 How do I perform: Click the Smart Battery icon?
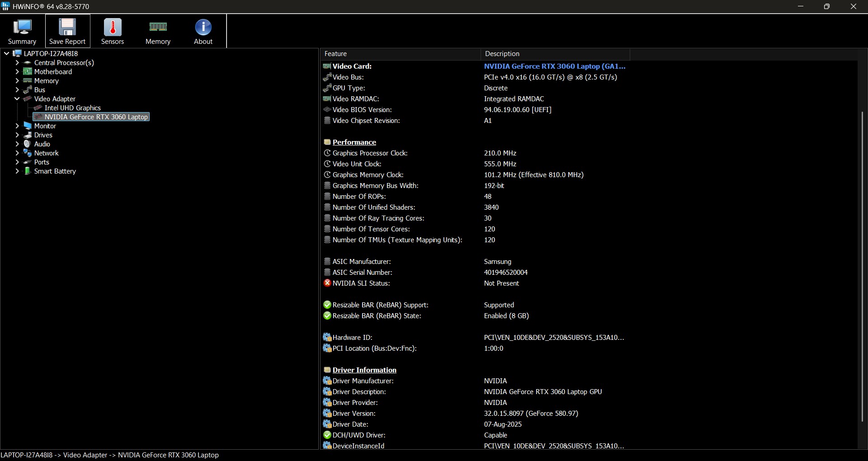click(28, 171)
